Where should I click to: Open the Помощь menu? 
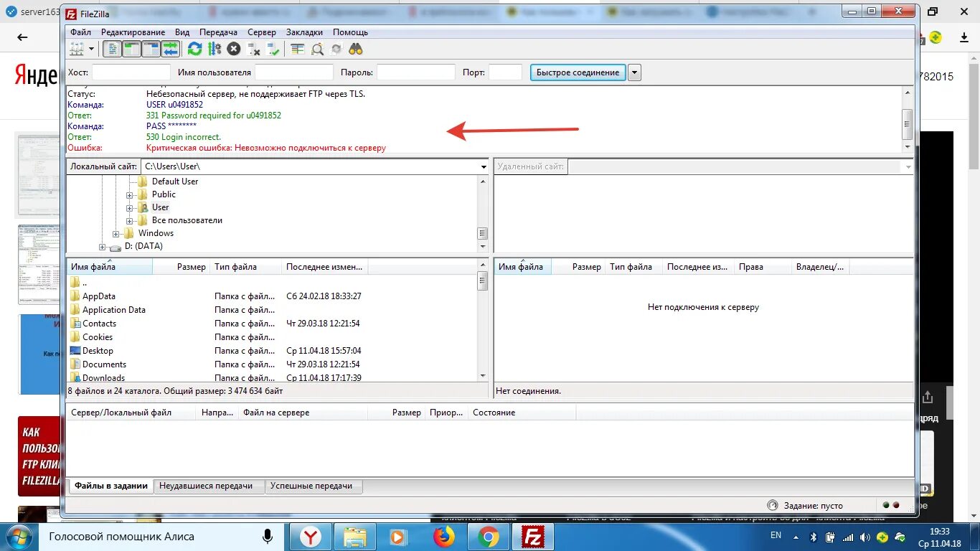(350, 32)
